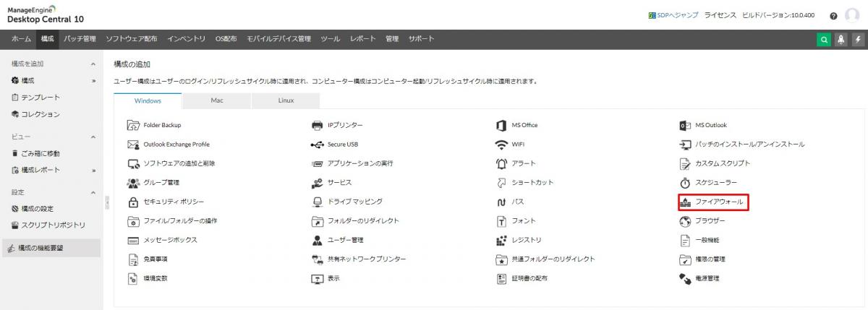Open the MS Office configuration icon

(501, 125)
